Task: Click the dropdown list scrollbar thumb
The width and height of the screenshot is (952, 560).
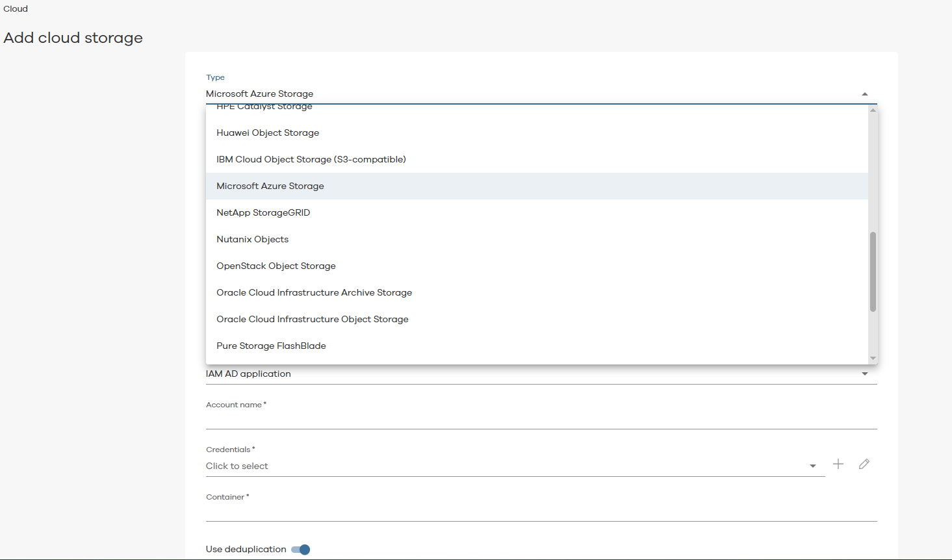Action: coord(873,272)
